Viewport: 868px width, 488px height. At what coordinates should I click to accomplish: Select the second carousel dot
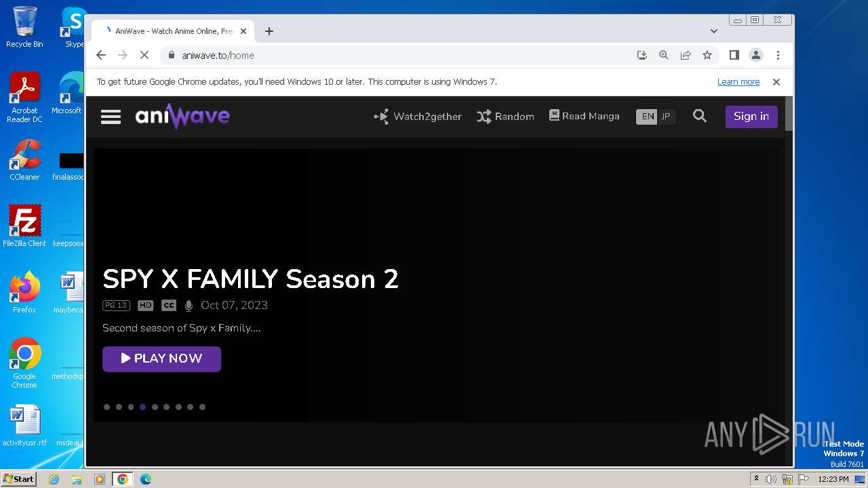119,407
